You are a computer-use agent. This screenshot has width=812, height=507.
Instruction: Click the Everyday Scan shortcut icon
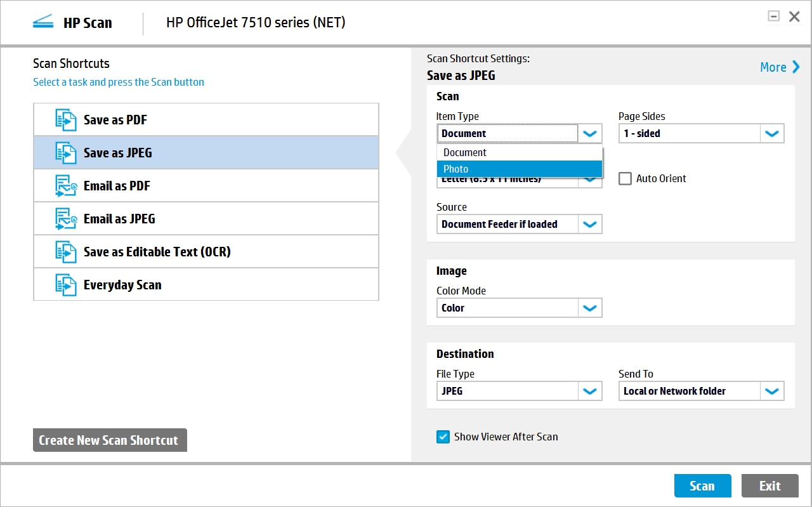pos(66,285)
